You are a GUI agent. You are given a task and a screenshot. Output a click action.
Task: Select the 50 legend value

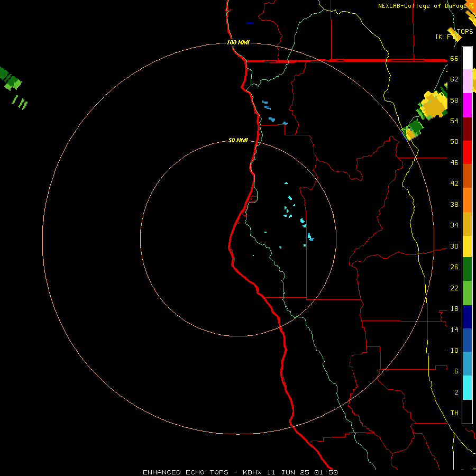point(454,141)
